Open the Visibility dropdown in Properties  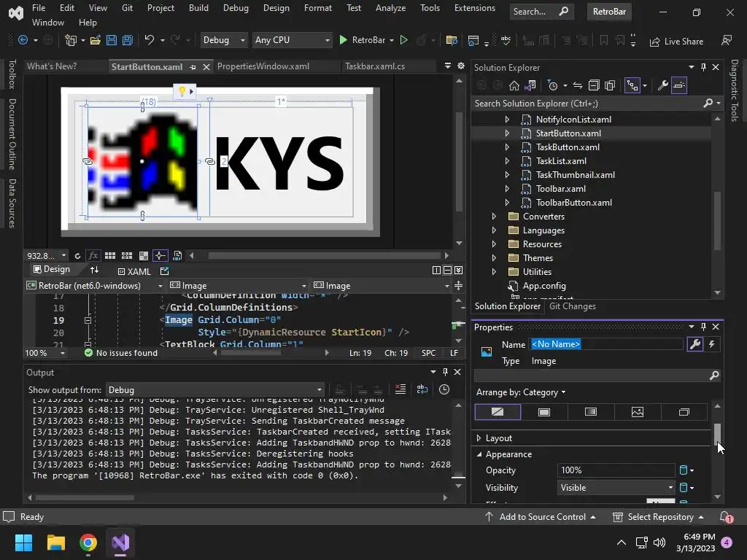(x=616, y=488)
